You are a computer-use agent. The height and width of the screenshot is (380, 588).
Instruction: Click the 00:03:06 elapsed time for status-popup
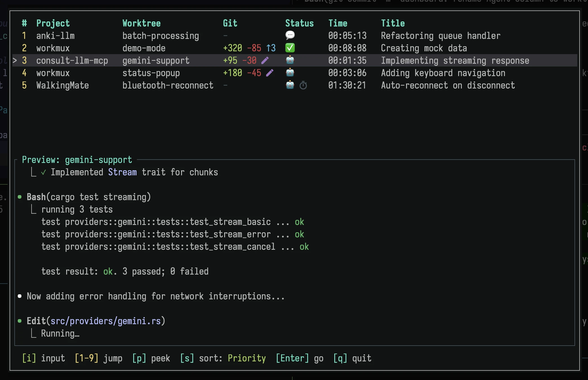[x=347, y=73]
